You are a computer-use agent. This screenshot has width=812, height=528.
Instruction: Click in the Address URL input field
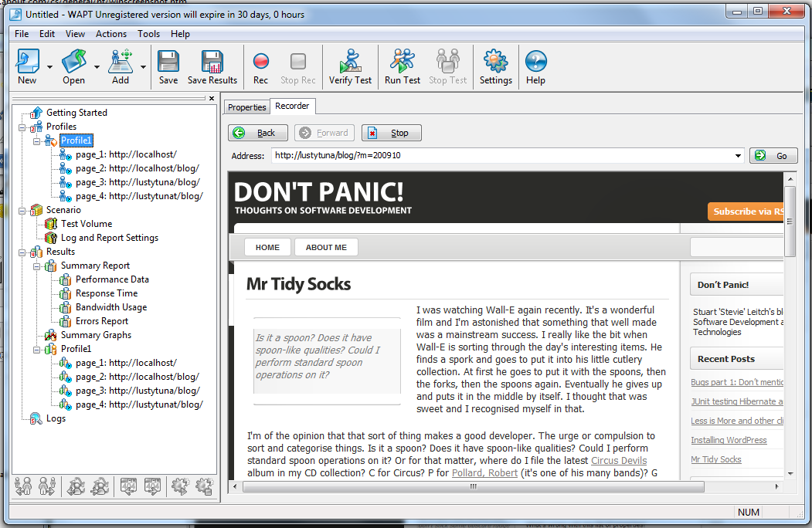click(x=502, y=156)
